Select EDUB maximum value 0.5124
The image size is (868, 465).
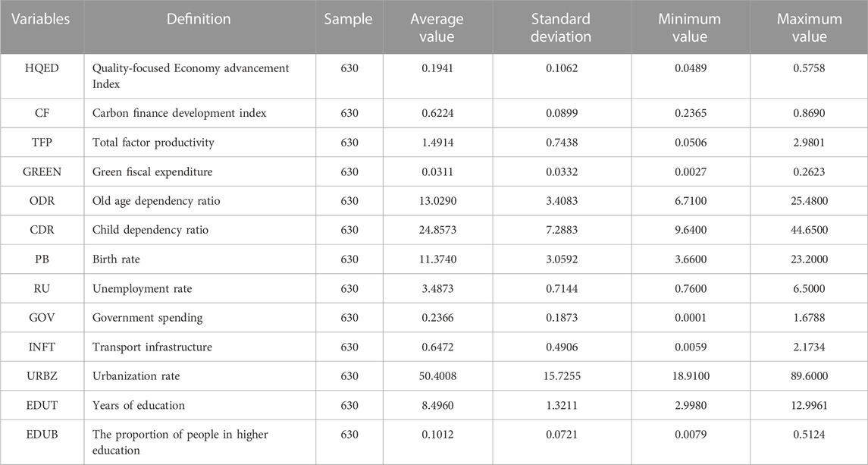(810, 435)
